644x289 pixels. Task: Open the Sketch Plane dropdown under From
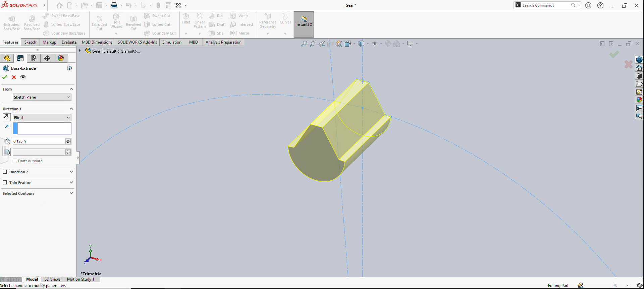42,97
